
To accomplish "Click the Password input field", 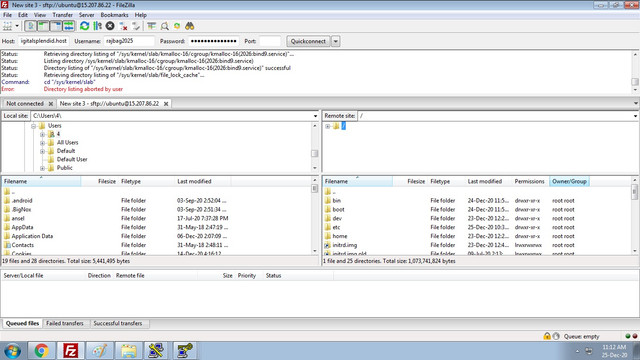I will coord(213,41).
